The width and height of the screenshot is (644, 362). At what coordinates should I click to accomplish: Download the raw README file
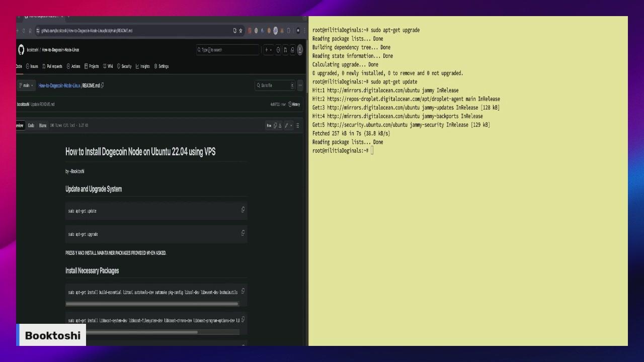click(280, 126)
